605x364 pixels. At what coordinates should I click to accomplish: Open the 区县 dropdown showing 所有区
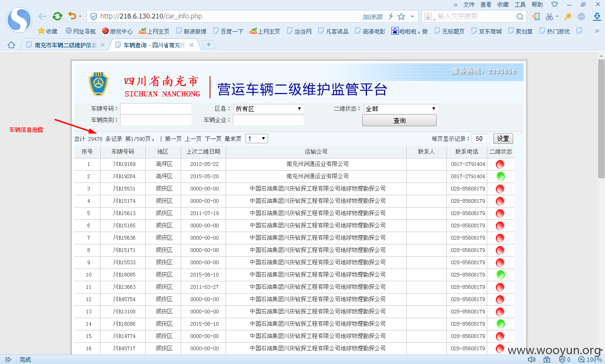(269, 109)
